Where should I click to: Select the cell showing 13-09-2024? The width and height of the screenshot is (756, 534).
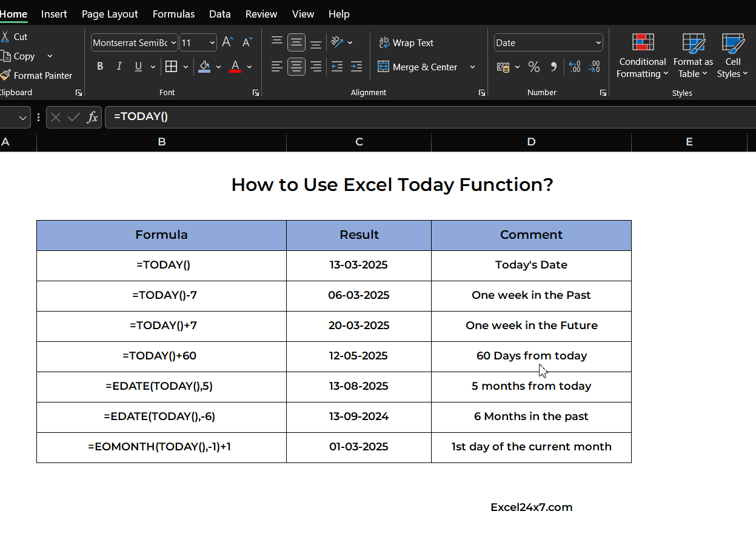click(x=359, y=417)
